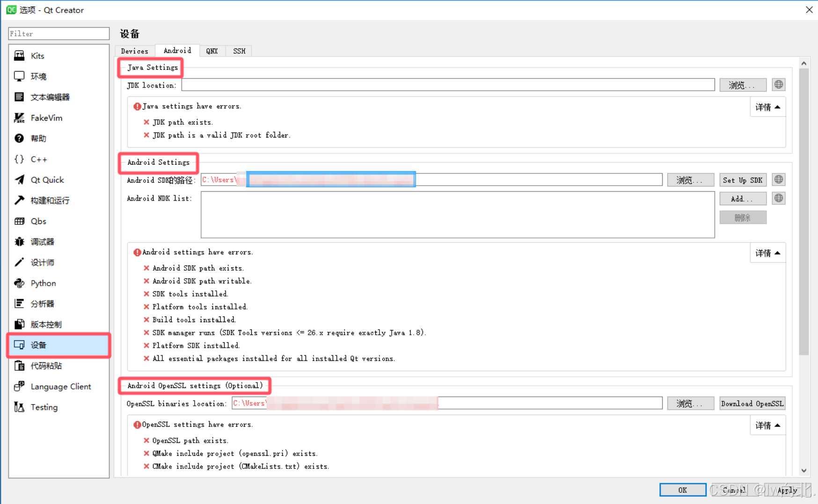Viewport: 818px width, 504px height.
Task: Select the Qbs category
Action: (58, 221)
